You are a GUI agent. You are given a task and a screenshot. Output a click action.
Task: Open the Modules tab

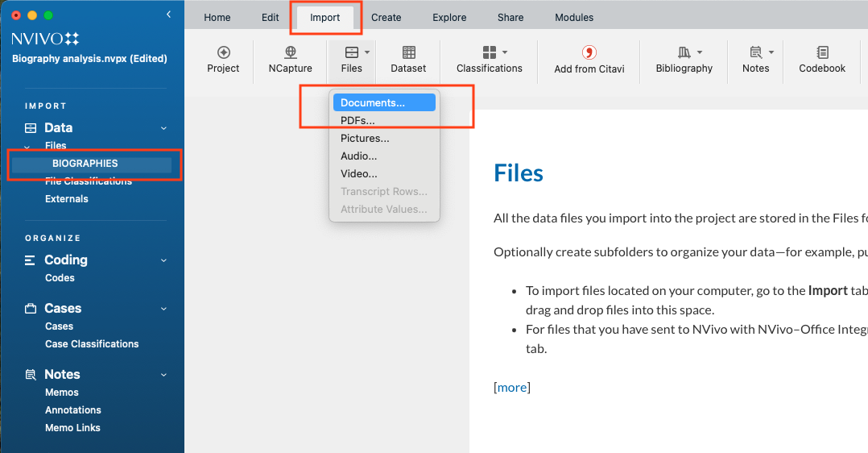point(574,18)
